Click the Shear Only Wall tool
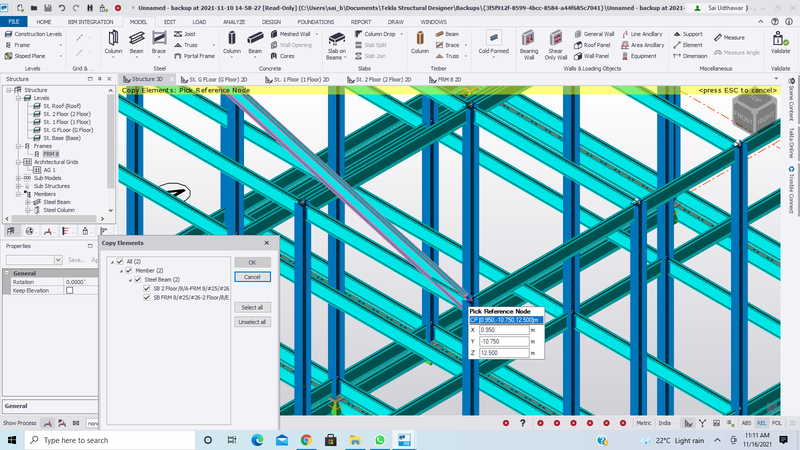Viewport: 800px width, 450px height. [x=556, y=45]
